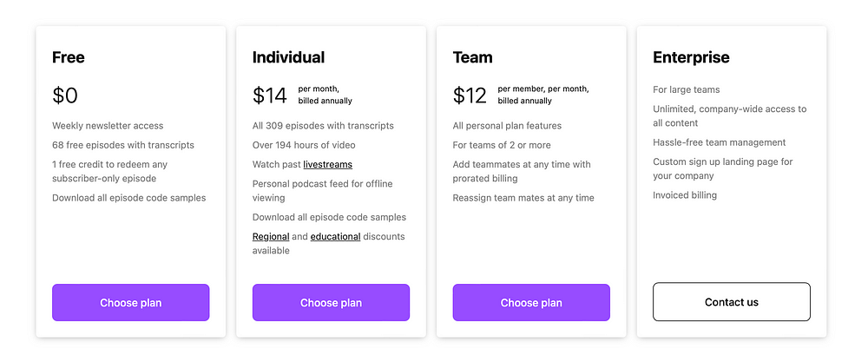Viewport: 868px width, 362px height.
Task: Click the $0 price text
Action: tap(65, 95)
